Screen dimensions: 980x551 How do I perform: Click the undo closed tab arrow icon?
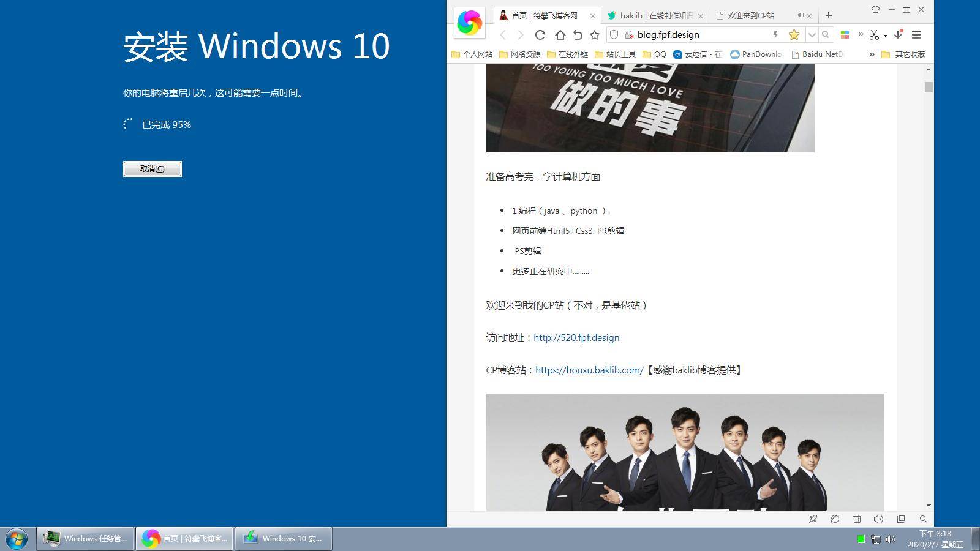tap(577, 35)
